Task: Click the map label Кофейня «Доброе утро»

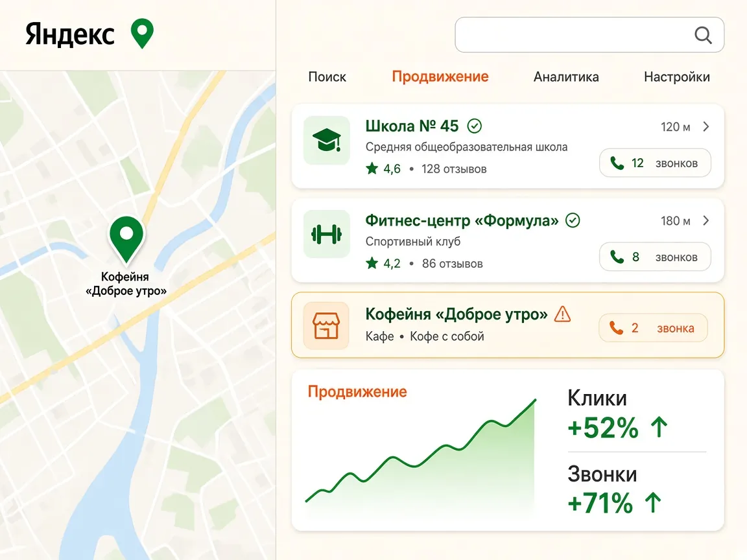Action: tap(126, 284)
